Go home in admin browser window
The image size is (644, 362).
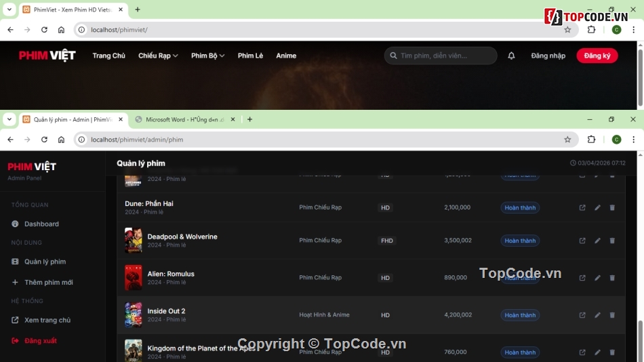pos(61,140)
